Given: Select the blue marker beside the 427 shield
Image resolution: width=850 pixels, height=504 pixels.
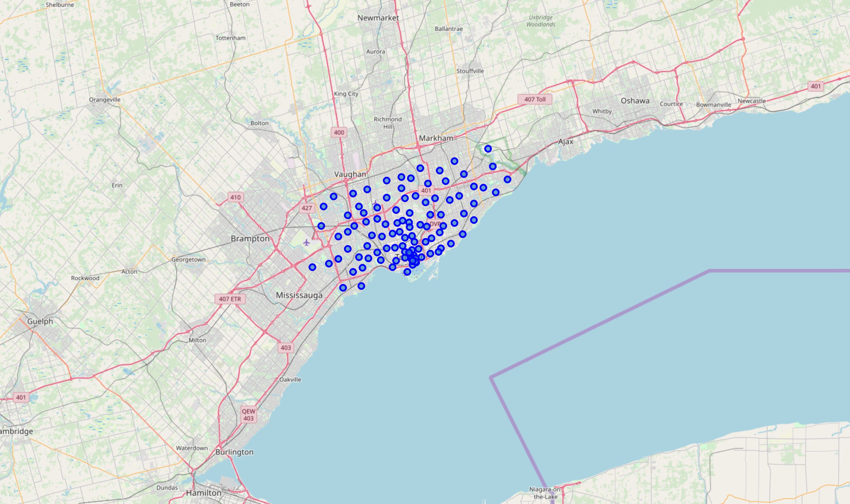Looking at the screenshot, I should pyautogui.click(x=323, y=206).
